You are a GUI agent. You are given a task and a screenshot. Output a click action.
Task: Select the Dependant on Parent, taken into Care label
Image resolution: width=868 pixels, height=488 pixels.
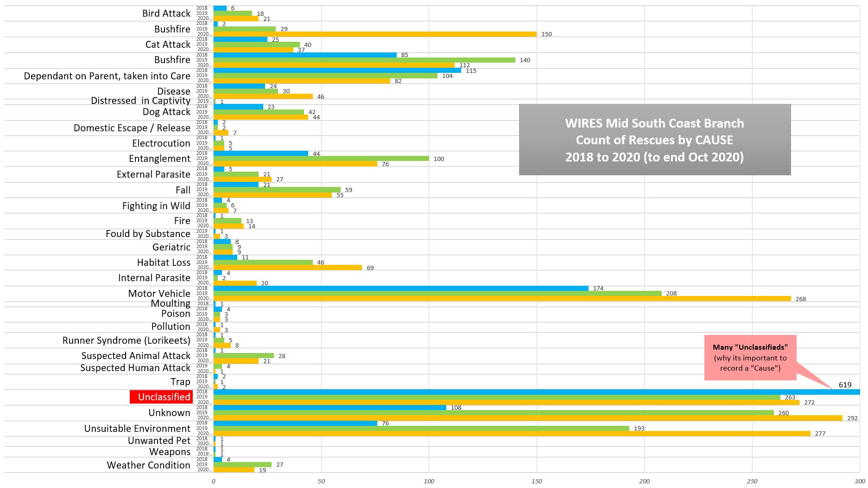click(107, 76)
